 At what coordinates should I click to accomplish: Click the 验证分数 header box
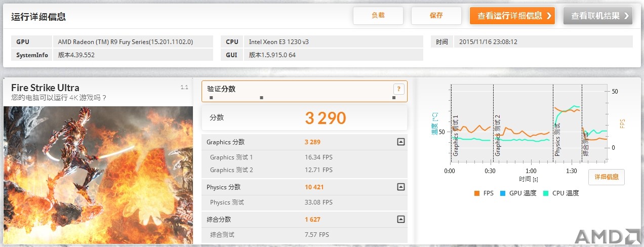click(x=304, y=91)
